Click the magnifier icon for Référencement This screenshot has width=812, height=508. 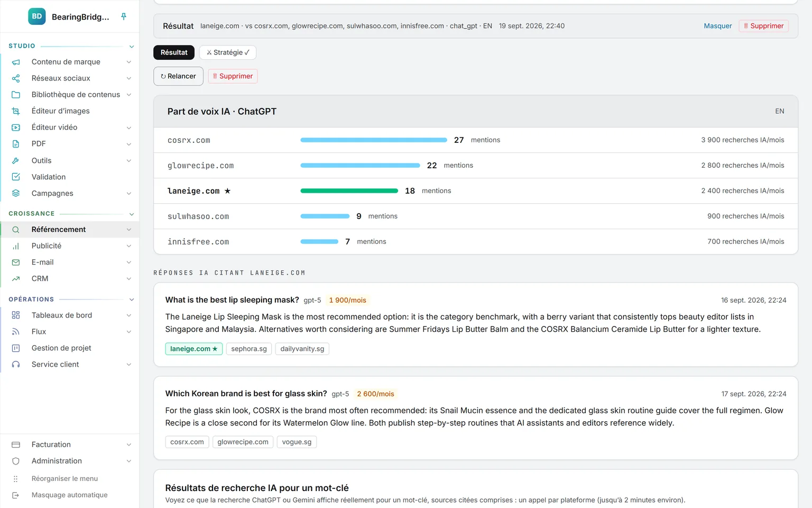tap(16, 230)
